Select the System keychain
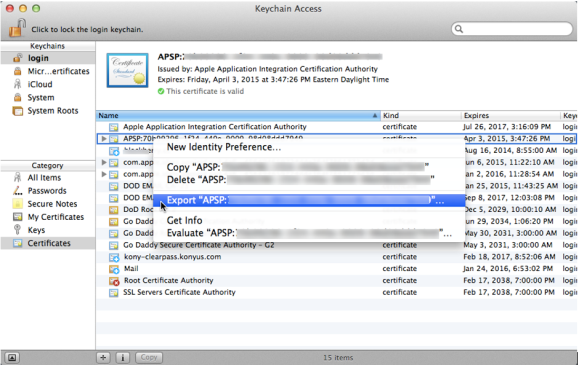The image size is (579, 365). coord(48,98)
